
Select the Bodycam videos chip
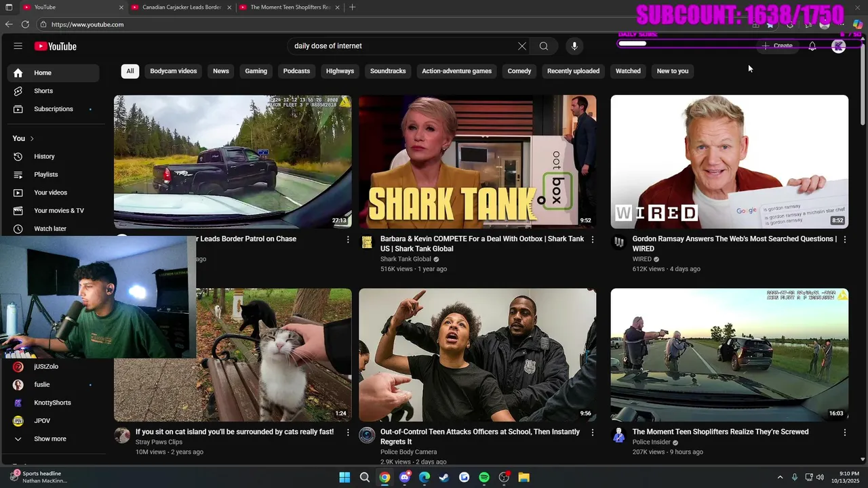coord(174,71)
